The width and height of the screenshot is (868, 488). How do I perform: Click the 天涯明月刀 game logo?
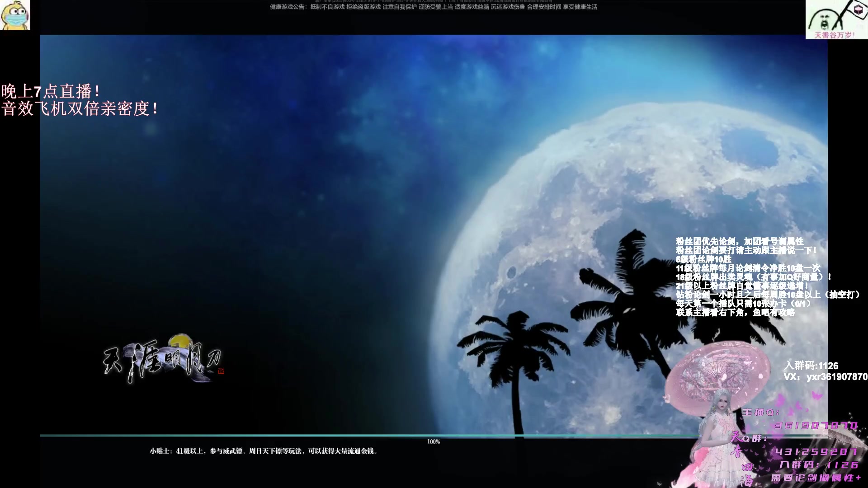pos(164,359)
